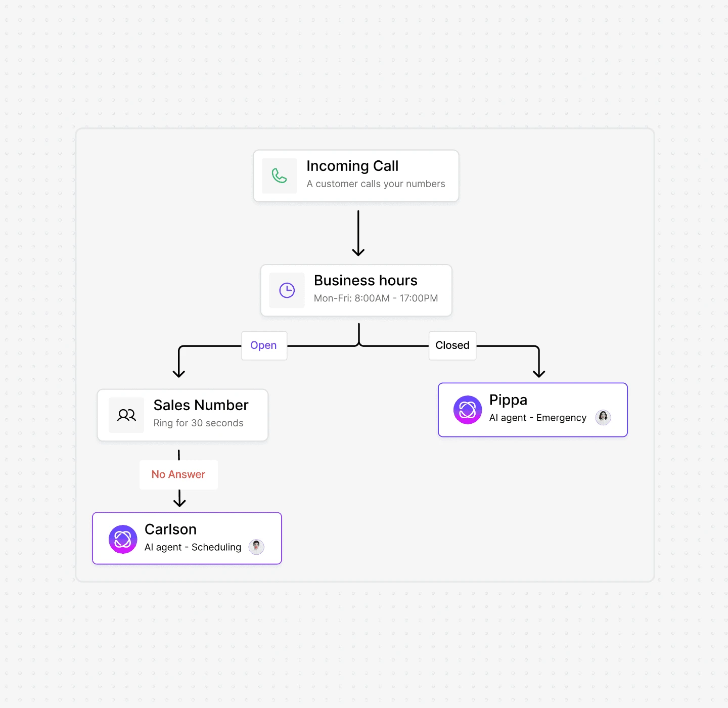Click the clock icon on Business hours
This screenshot has width=728, height=708.
287,290
